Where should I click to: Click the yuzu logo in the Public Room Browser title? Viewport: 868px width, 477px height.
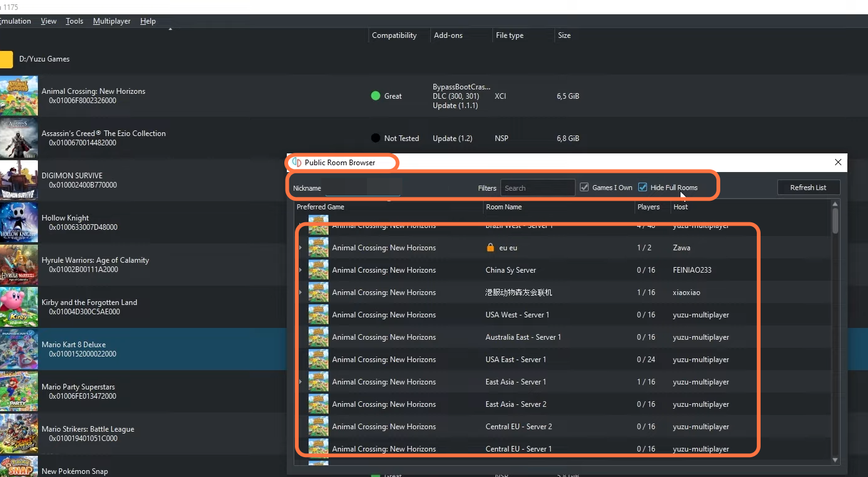point(297,163)
